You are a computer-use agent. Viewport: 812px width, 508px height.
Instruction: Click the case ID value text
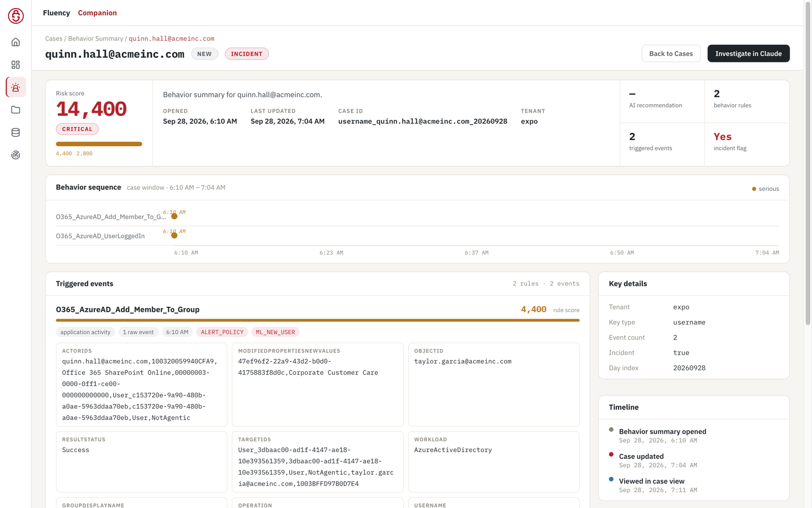tap(423, 121)
